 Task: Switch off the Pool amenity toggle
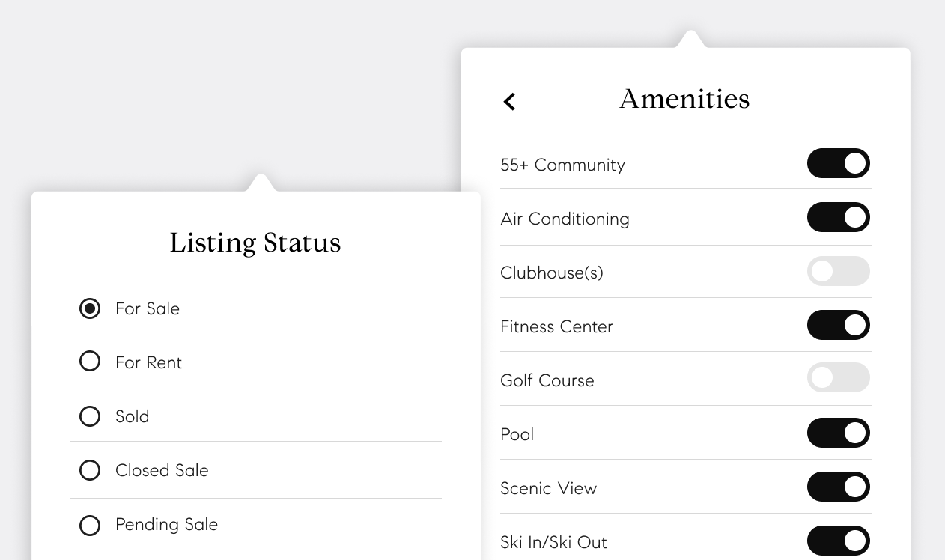(838, 433)
